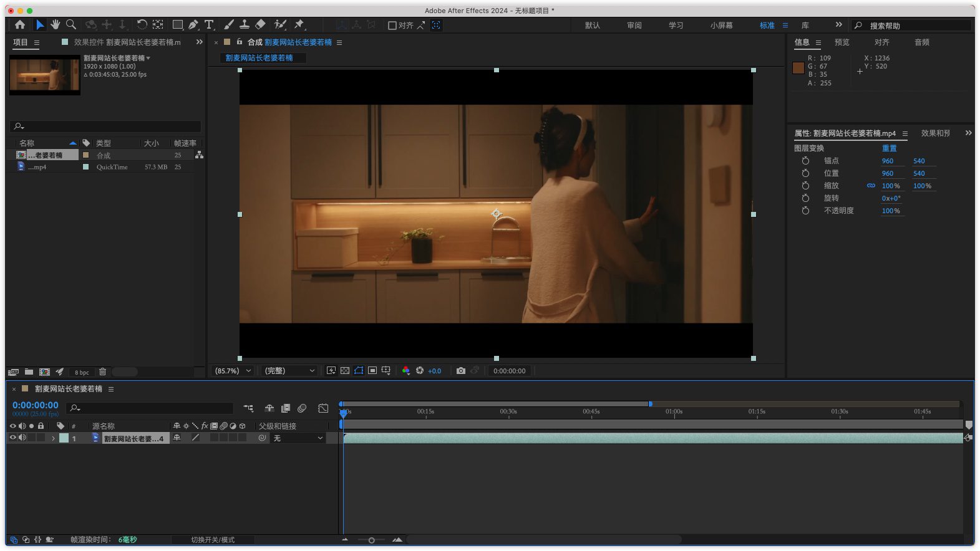Viewport: 980px width, 551px height.
Task: Open the 85.7% magnification dropdown
Action: [233, 371]
